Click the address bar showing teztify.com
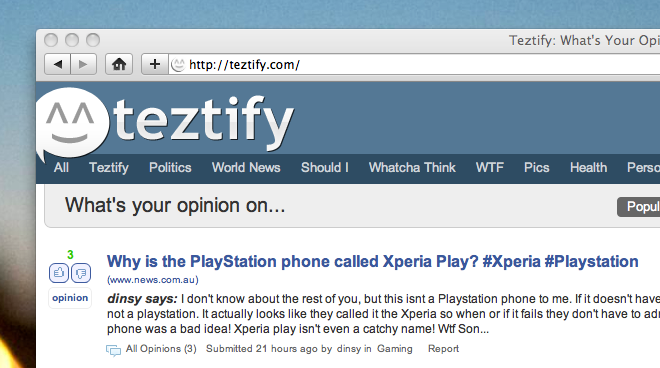Viewport: 660px width, 368px height. [414, 65]
